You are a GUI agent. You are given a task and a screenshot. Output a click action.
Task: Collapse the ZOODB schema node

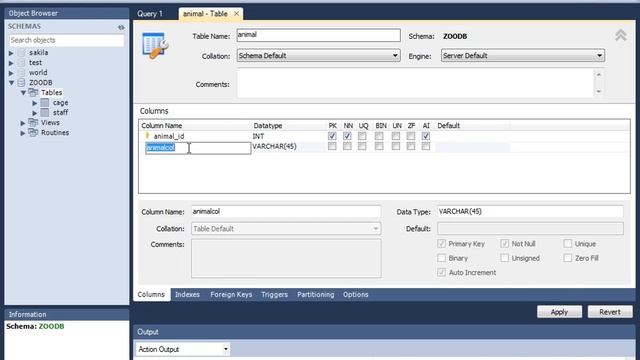tap(11, 83)
